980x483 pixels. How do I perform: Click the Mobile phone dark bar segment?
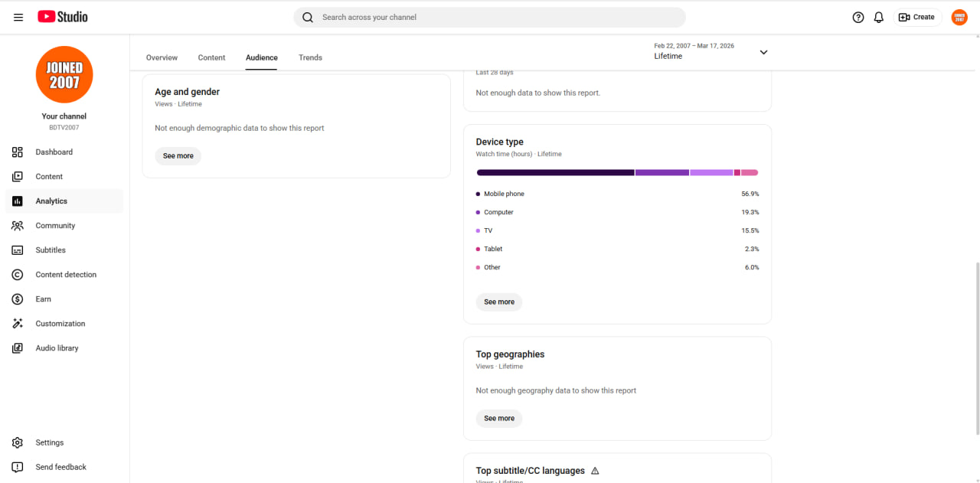[x=555, y=173]
